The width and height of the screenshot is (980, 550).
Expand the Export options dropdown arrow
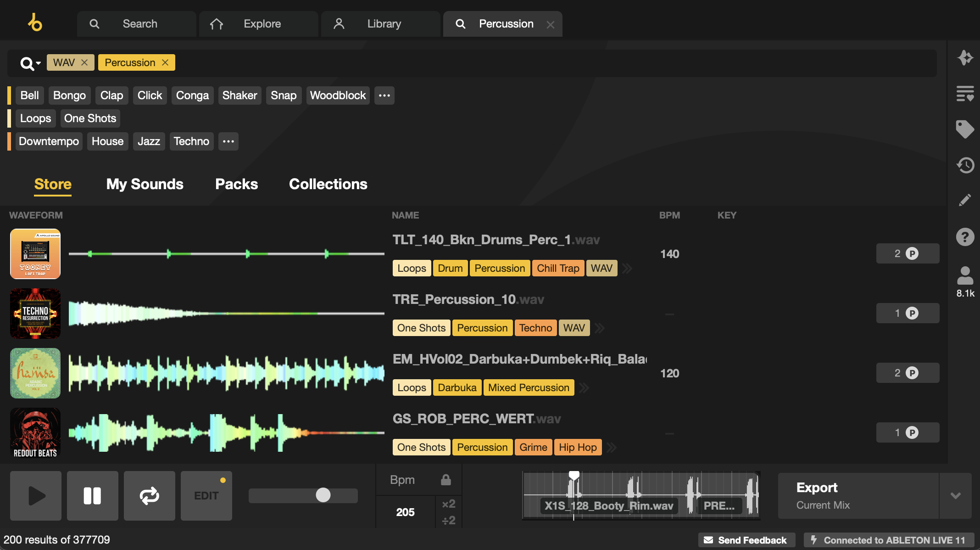[x=956, y=496]
